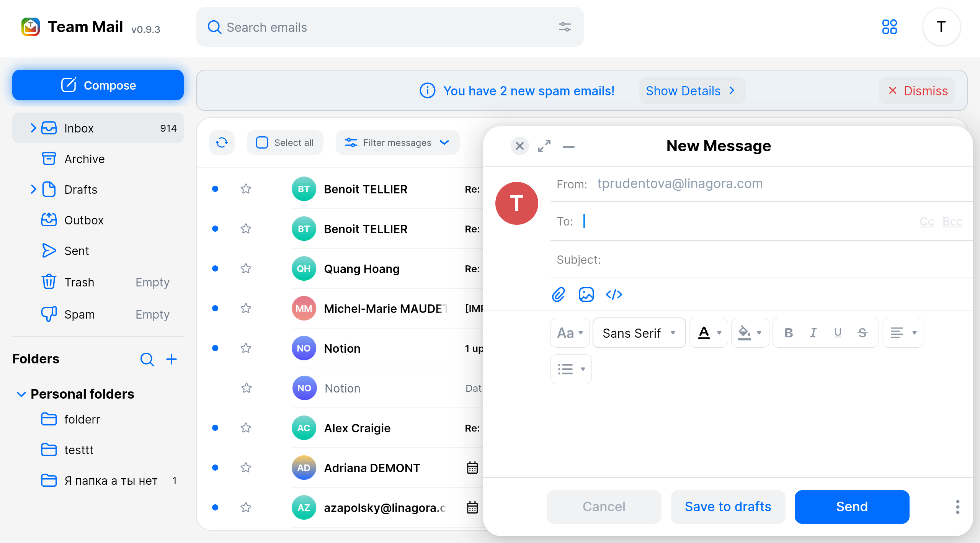Open the Sans Serif font dropdown

639,332
